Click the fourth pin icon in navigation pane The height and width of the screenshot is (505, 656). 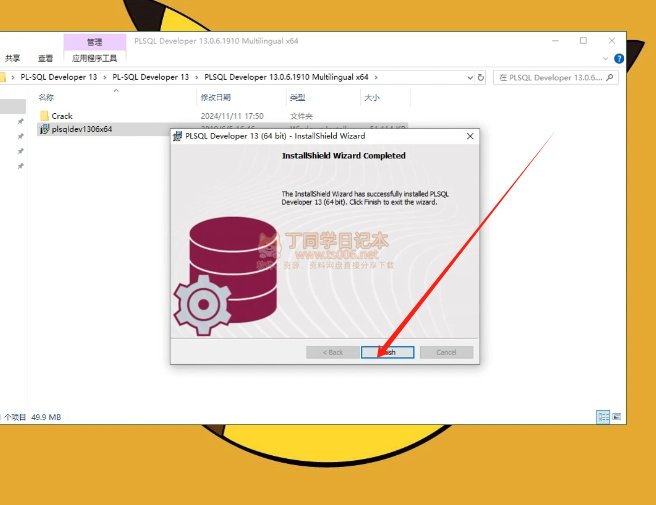tap(20, 166)
